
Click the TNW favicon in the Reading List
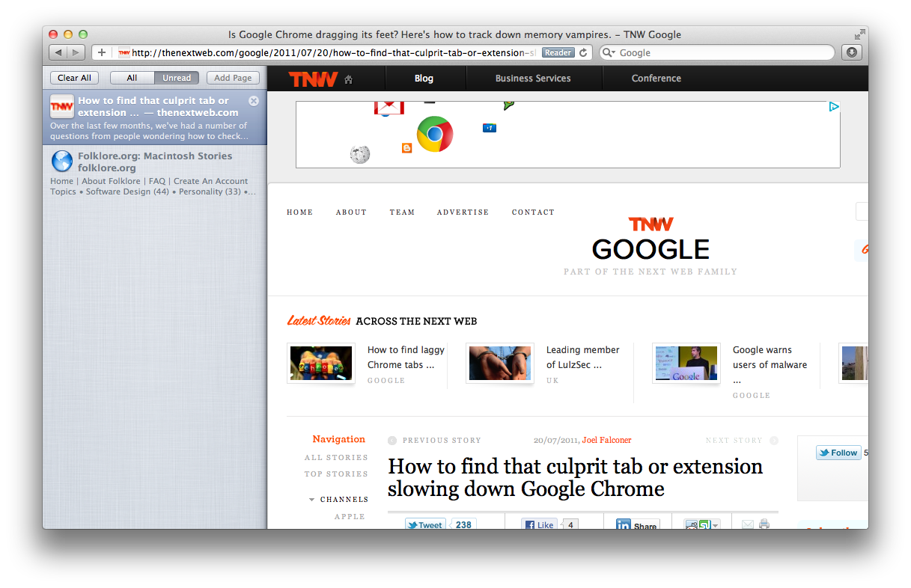pos(62,106)
